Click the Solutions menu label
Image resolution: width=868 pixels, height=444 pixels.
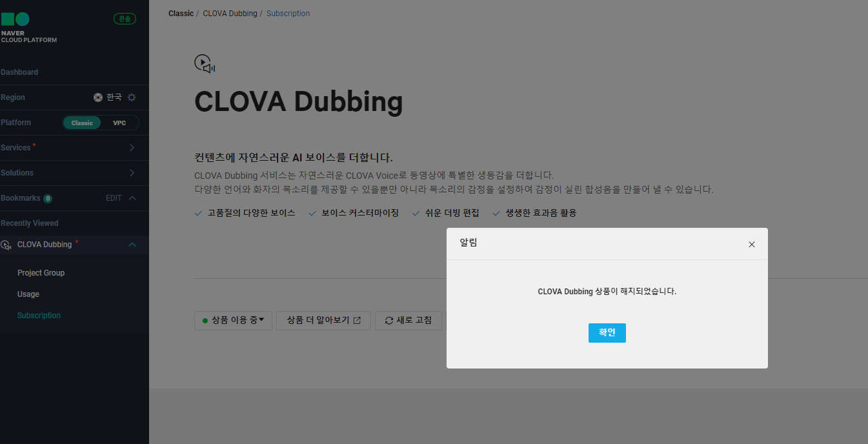pyautogui.click(x=17, y=173)
